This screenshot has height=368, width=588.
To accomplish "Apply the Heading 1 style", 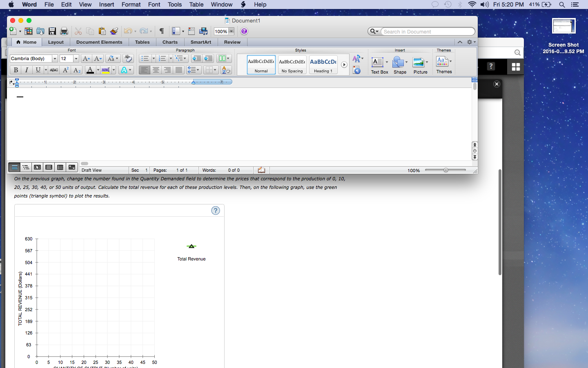I will (323, 65).
